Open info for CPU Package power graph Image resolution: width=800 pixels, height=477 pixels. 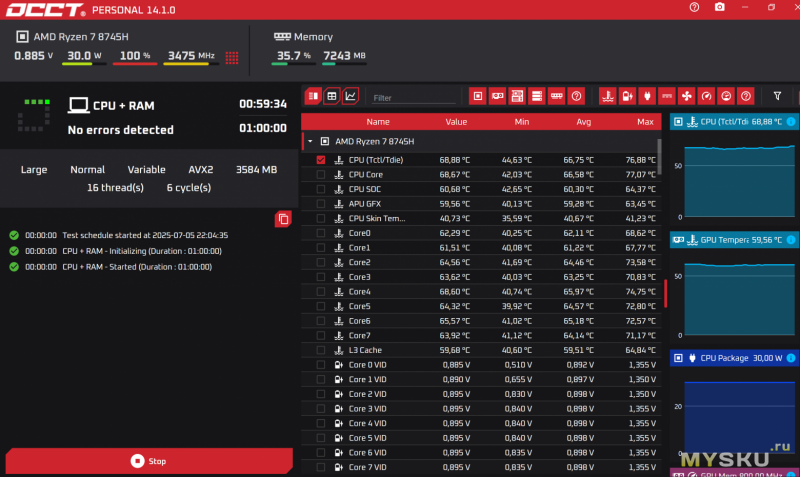790,358
